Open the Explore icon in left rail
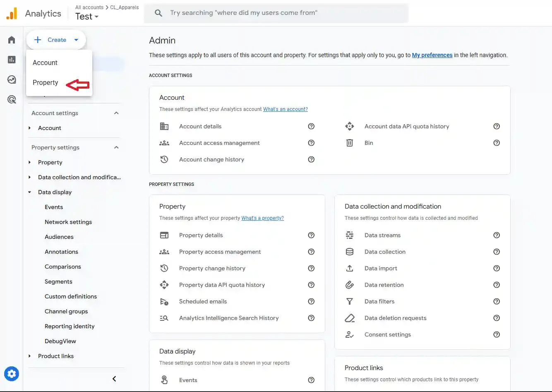 click(x=12, y=79)
